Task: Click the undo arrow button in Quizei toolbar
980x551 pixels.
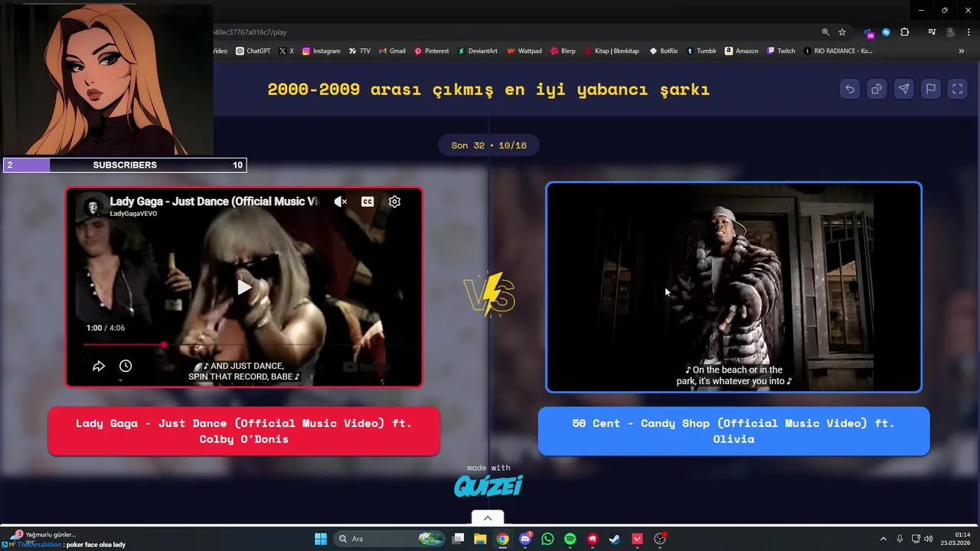Action: 850,89
